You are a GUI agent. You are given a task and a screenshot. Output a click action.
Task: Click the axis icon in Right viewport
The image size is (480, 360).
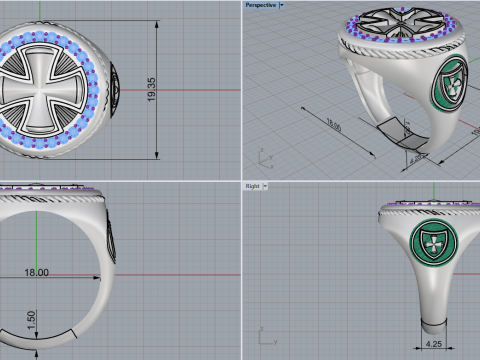[x=268, y=336]
